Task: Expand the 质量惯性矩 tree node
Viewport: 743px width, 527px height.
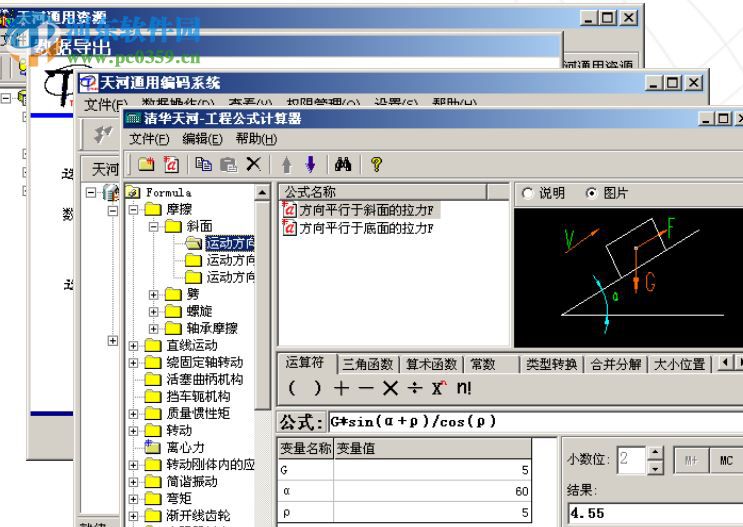Action: pos(134,413)
